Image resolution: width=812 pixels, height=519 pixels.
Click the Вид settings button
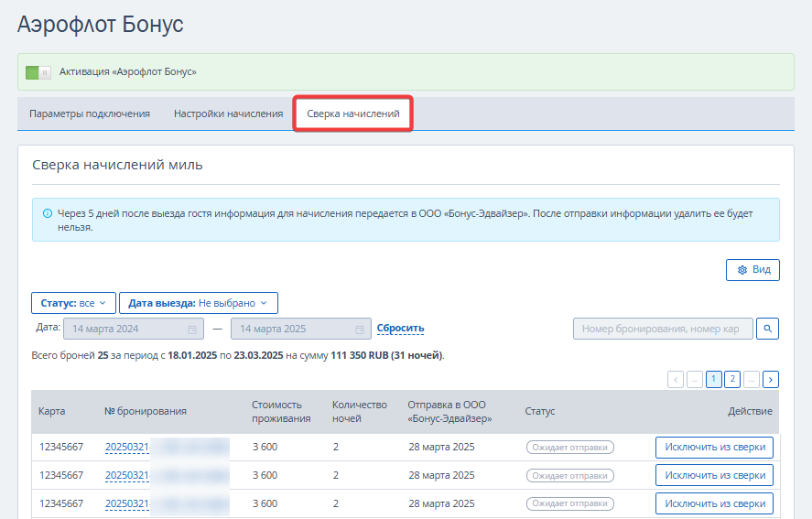[752, 270]
